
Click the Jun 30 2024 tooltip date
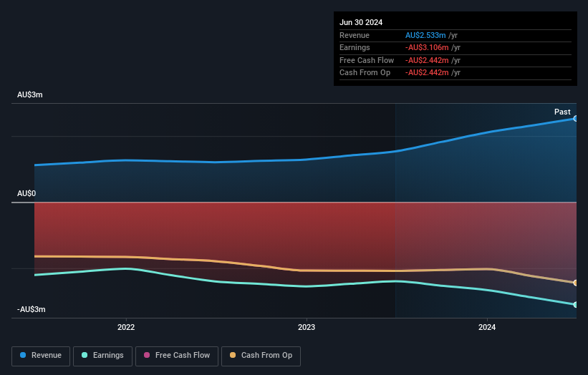361,22
